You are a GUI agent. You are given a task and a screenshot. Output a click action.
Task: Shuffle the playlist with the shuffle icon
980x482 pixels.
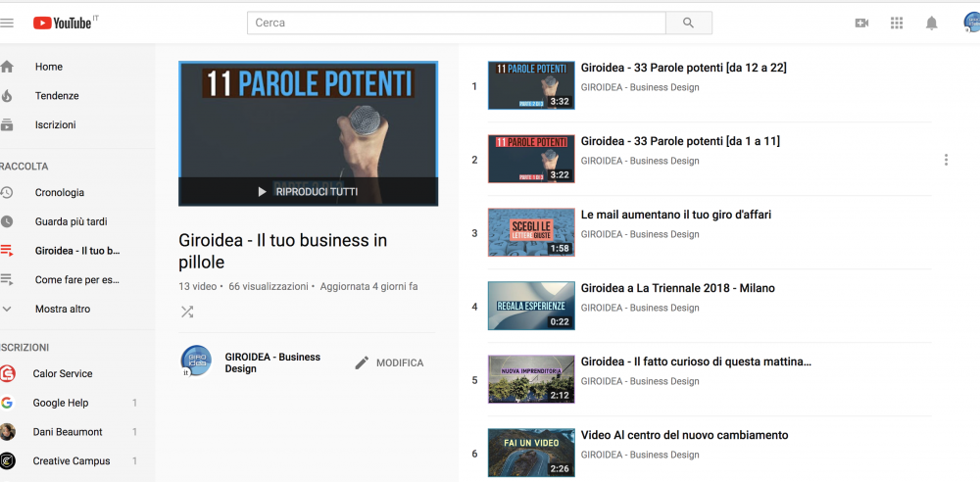[x=187, y=312]
